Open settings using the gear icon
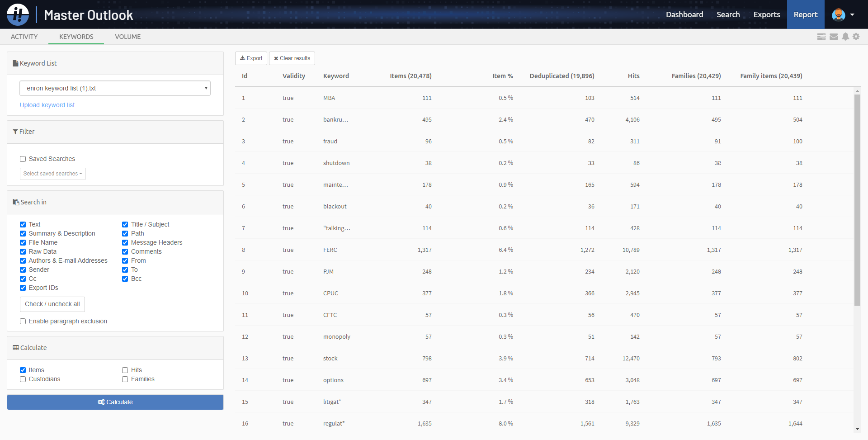The image size is (868, 440). point(856,37)
